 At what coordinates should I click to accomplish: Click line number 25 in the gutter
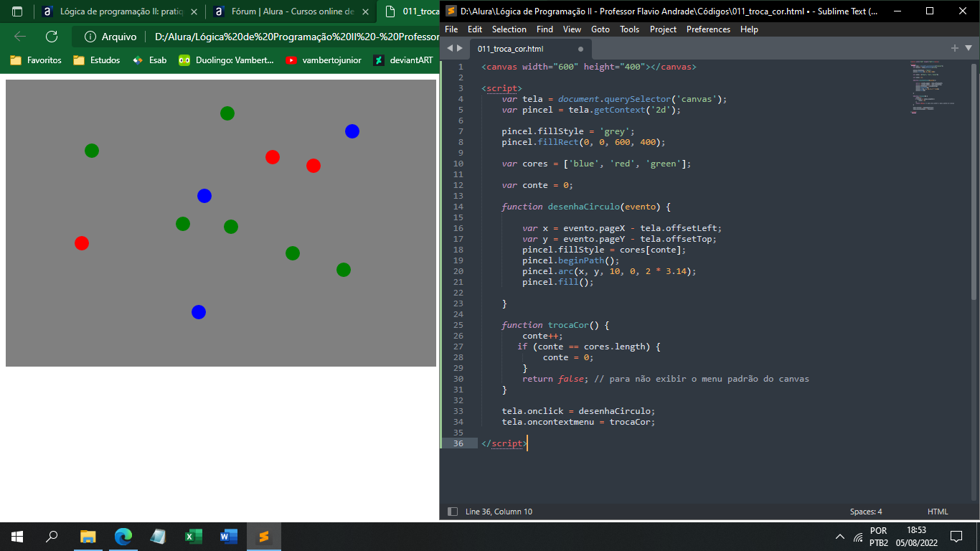tap(458, 325)
